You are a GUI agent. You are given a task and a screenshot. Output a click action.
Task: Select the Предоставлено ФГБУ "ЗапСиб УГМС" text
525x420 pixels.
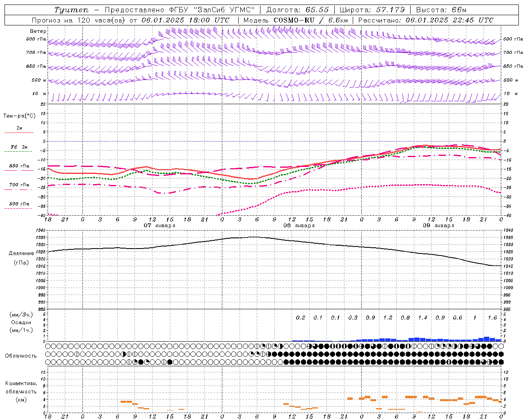point(179,10)
